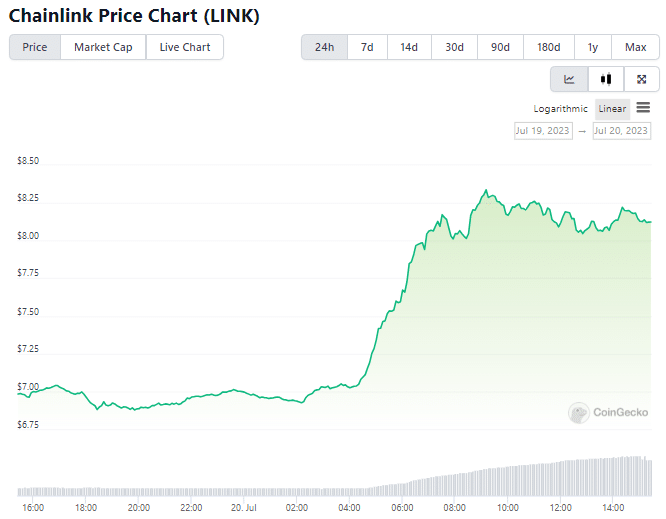Image resolution: width=666 pixels, height=519 pixels.
Task: Click the 10:00 time label
Action: coord(508,508)
